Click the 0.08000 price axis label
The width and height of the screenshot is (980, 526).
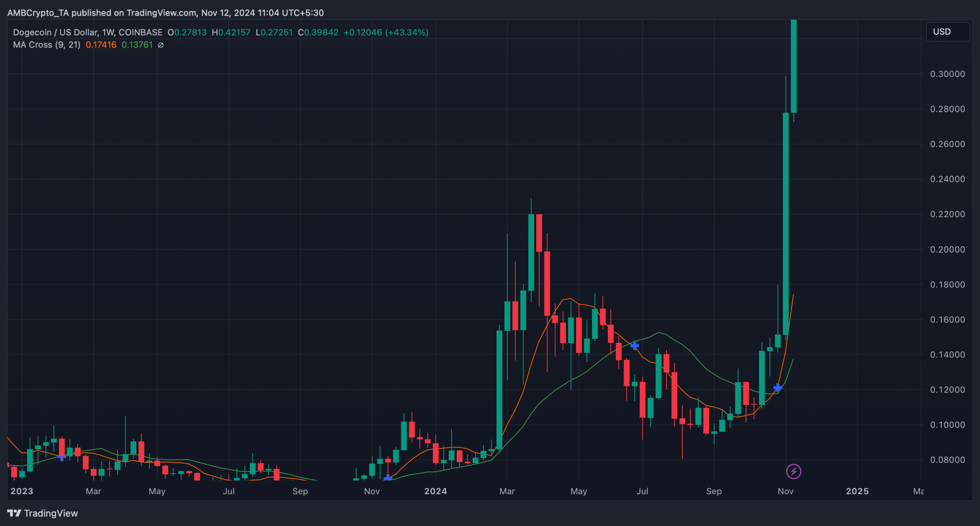click(x=947, y=460)
